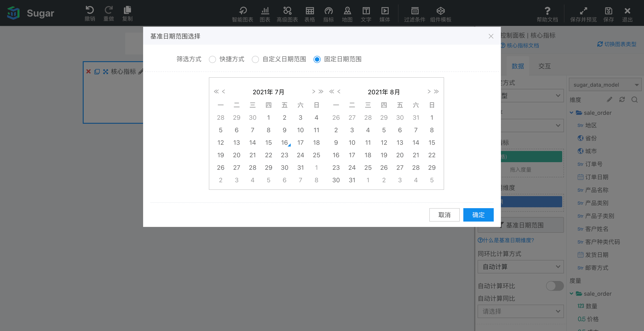Screen dimensions: 644x331
Task: Go to previous year in August calendar
Action: point(331,92)
